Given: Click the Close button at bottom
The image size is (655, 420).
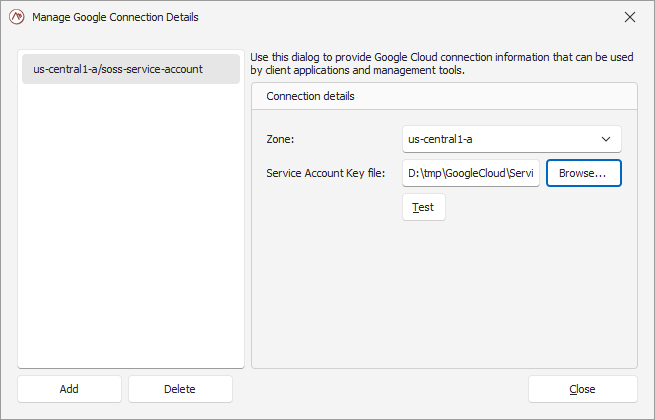Looking at the screenshot, I should click(583, 389).
